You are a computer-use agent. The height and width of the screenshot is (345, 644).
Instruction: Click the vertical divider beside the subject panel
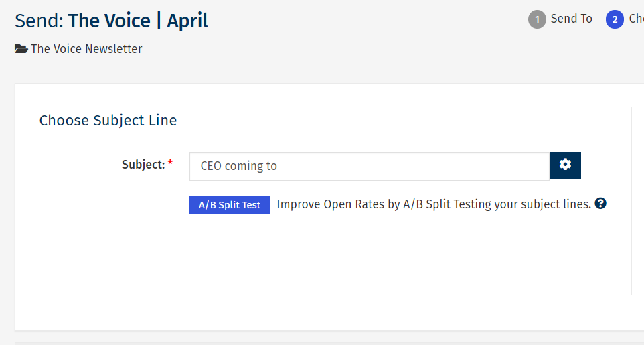[x=631, y=201]
